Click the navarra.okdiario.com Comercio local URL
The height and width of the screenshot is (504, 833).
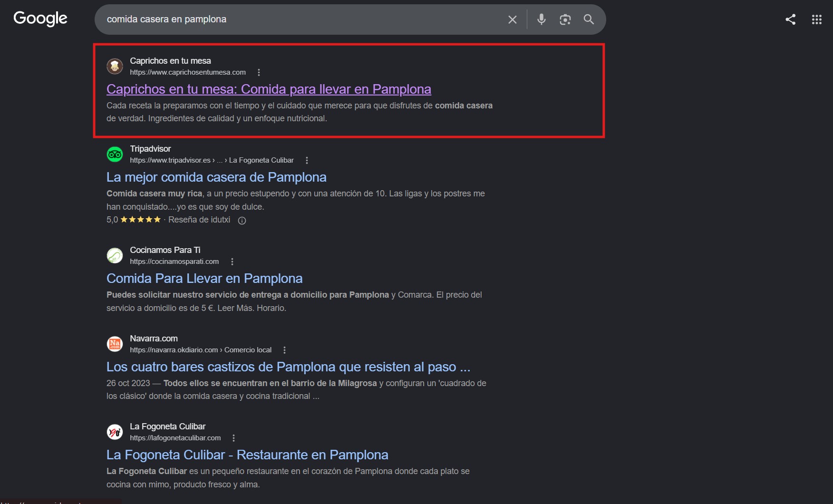[201, 350]
